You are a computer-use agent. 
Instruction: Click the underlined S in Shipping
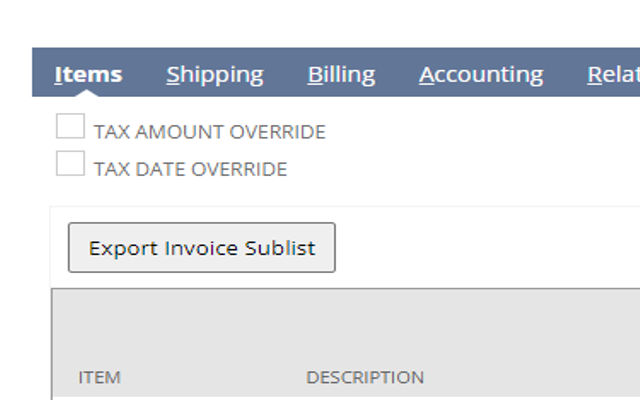[173, 75]
